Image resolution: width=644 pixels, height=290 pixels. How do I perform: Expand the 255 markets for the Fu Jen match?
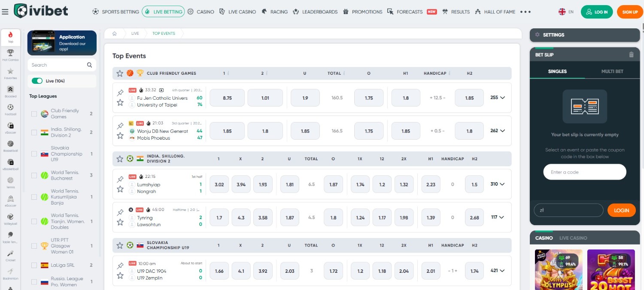498,98
